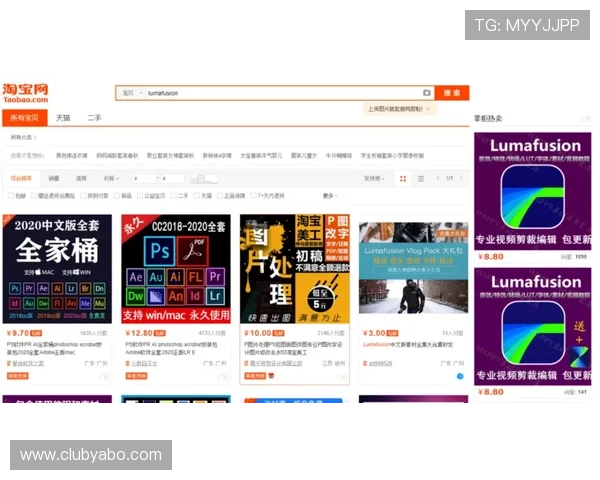
Task: Tick the 正品保障 checkbox
Action: [x=220, y=196]
